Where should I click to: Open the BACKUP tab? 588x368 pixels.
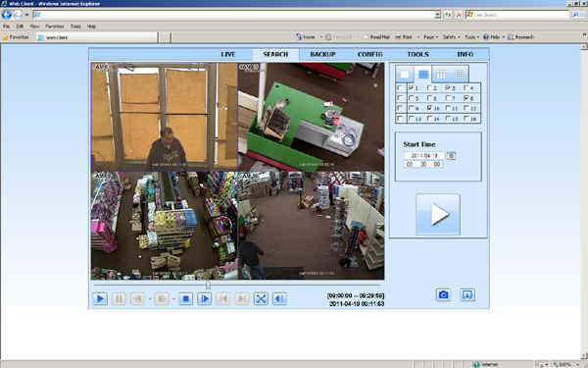pos(322,54)
